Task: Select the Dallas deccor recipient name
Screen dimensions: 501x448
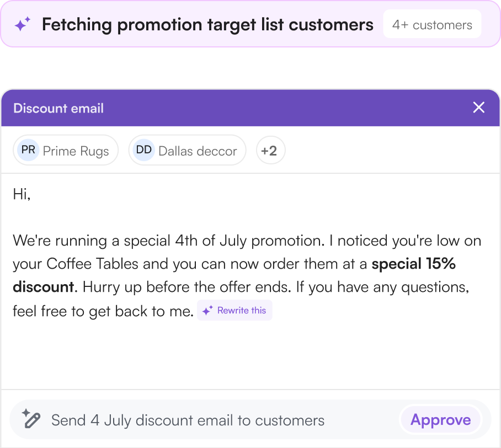Action: 198,151
